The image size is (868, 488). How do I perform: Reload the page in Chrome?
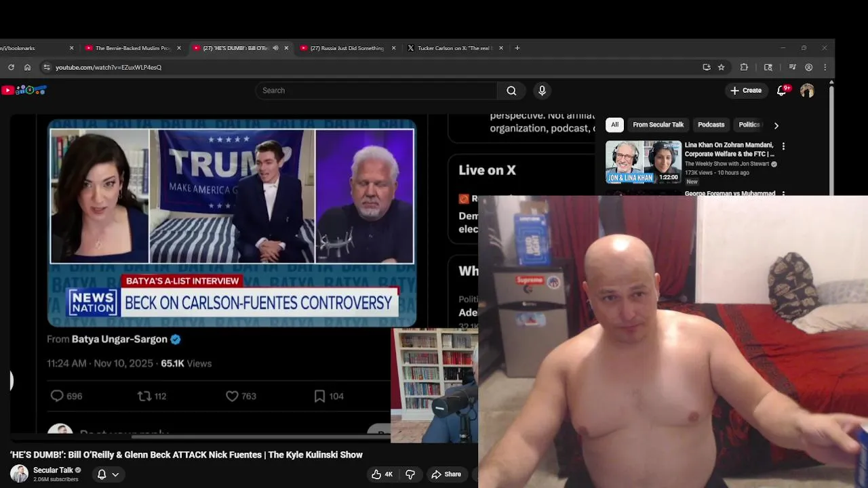coord(11,67)
